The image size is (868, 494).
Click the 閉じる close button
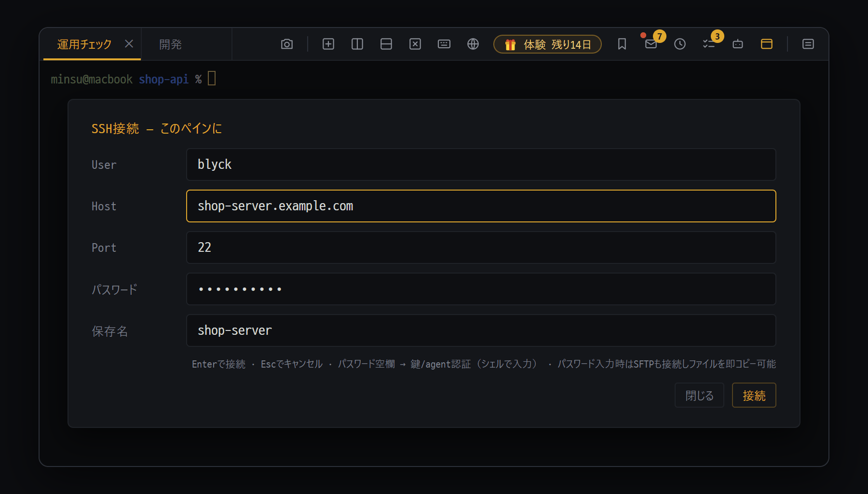699,395
